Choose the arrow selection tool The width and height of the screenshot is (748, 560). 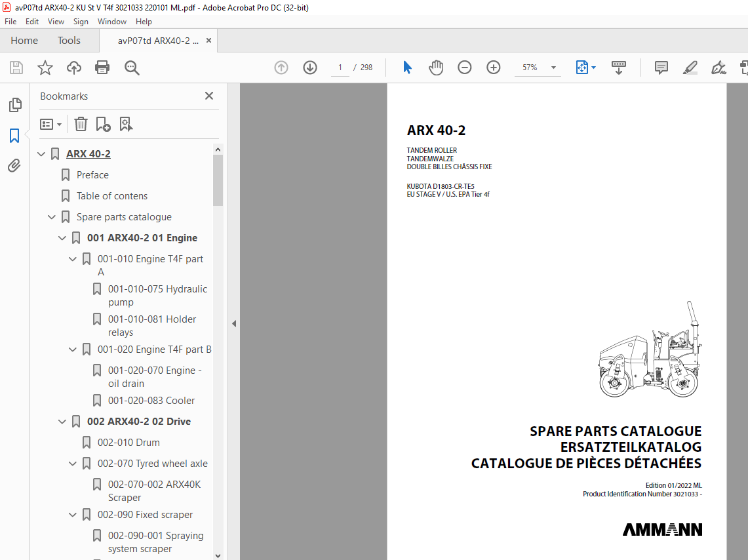click(x=407, y=68)
